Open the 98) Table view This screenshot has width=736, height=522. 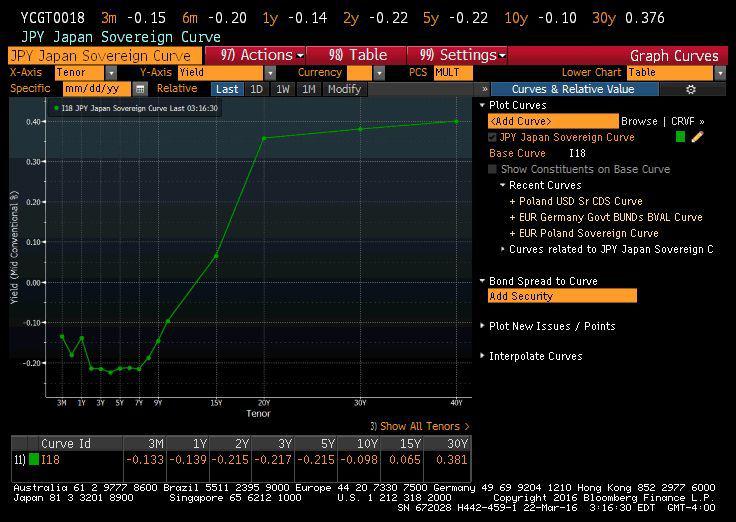click(357, 55)
